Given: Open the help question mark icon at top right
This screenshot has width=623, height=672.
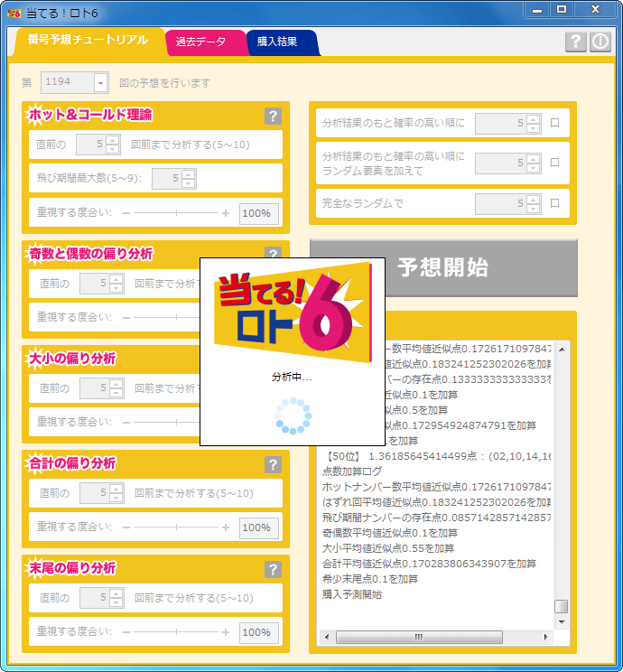Looking at the screenshot, I should [x=575, y=42].
